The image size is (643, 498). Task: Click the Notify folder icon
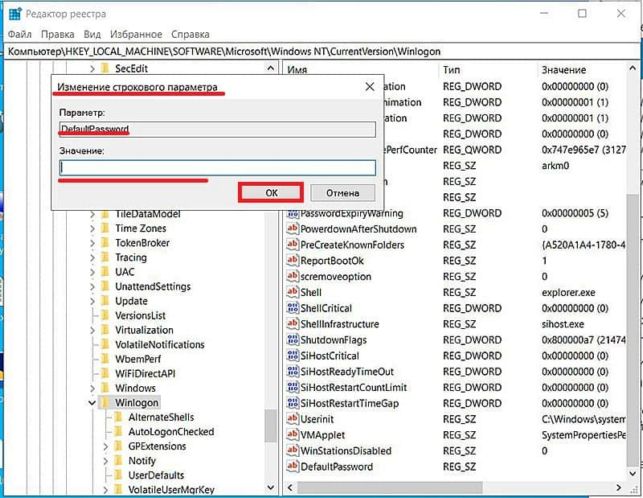(119, 461)
